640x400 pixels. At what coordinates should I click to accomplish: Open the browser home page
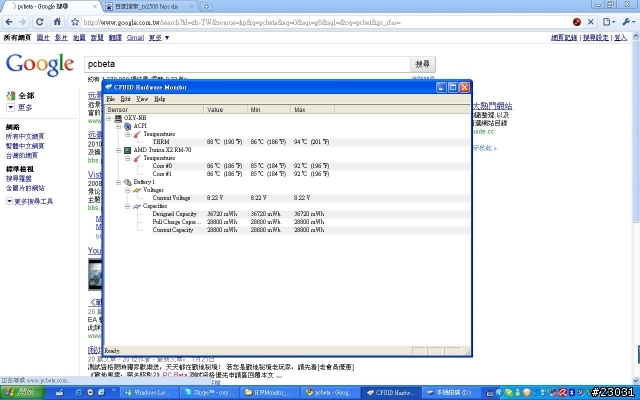point(57,22)
